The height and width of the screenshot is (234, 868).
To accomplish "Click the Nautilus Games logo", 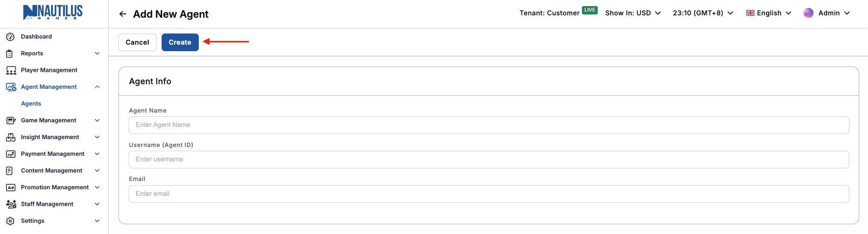I will pyautogui.click(x=53, y=12).
